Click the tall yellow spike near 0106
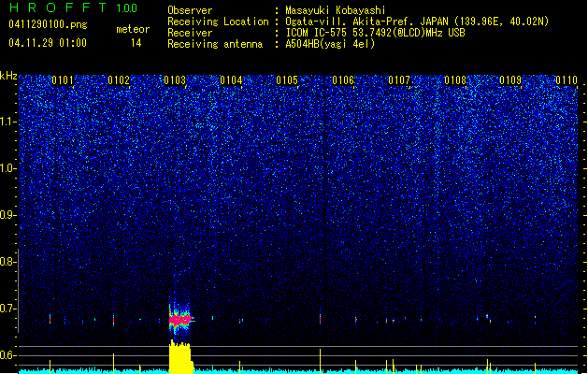Image resolution: width=588 pixels, height=374 pixels. tap(321, 361)
